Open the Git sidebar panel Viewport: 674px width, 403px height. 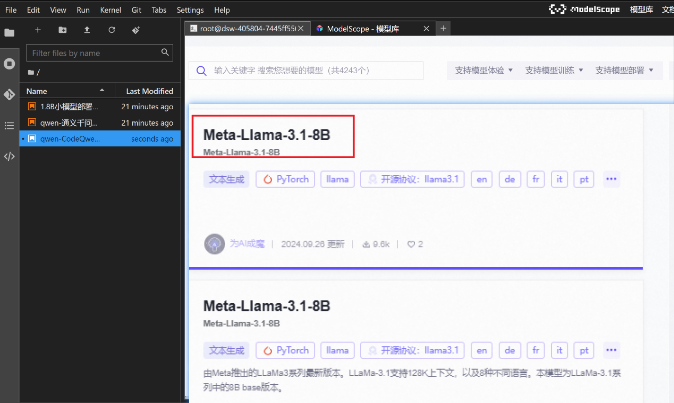10,94
